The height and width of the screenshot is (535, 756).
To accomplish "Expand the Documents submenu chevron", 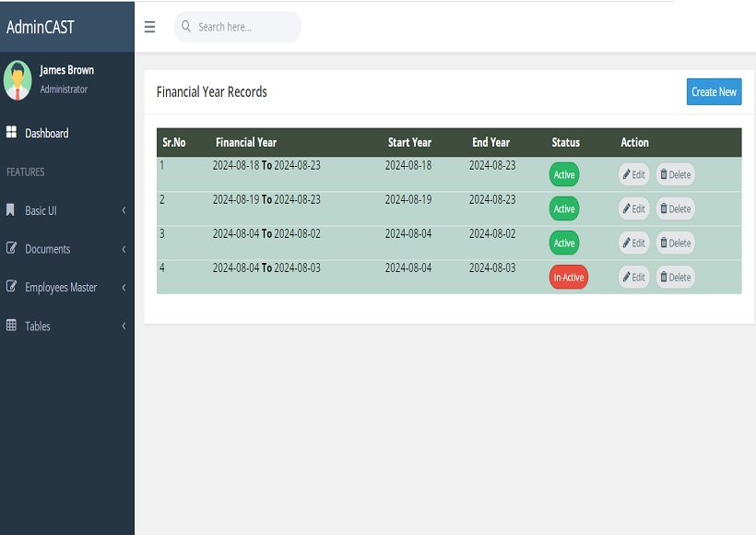I will 124,249.
